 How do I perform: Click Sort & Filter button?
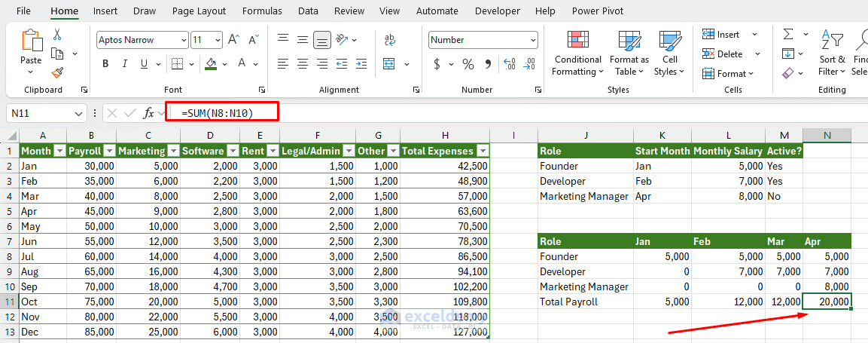[x=832, y=54]
